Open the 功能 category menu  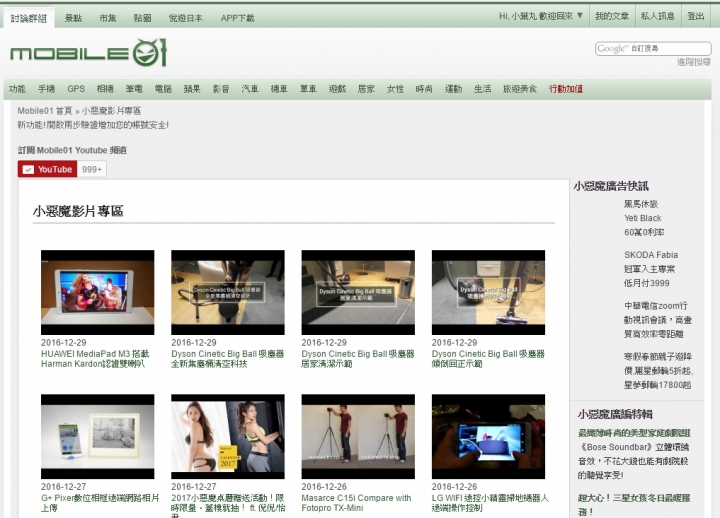coord(17,89)
